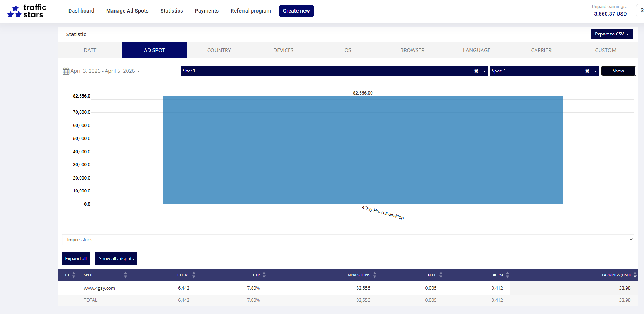Screen dimensions: 644x314
Task: Open the Export to CSV dropdown
Action: tap(611, 34)
